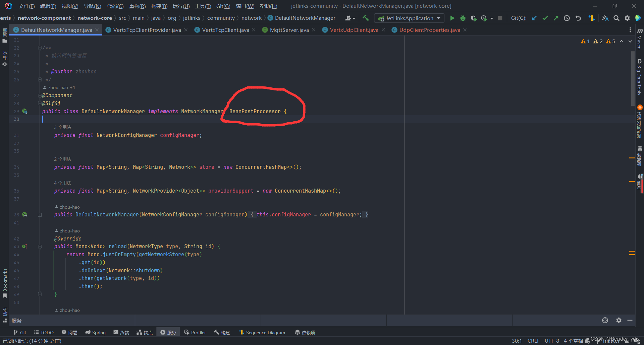Screen dimensions: 644x345
Task: Update project with the Git blue arrow
Action: tap(535, 18)
